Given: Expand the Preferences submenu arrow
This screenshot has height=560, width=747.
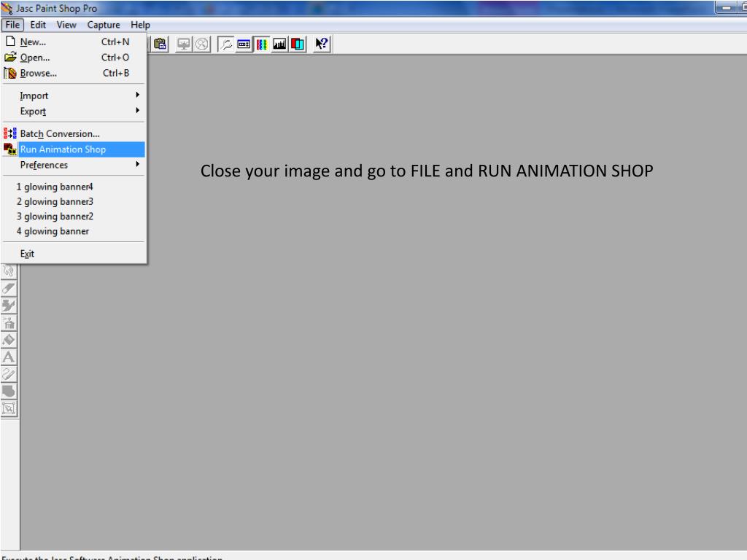Looking at the screenshot, I should pos(138,164).
